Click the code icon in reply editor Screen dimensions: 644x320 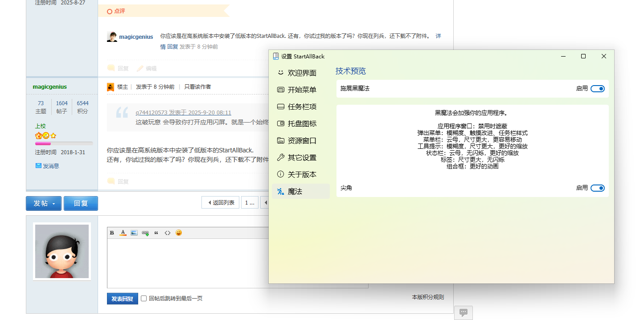(168, 233)
